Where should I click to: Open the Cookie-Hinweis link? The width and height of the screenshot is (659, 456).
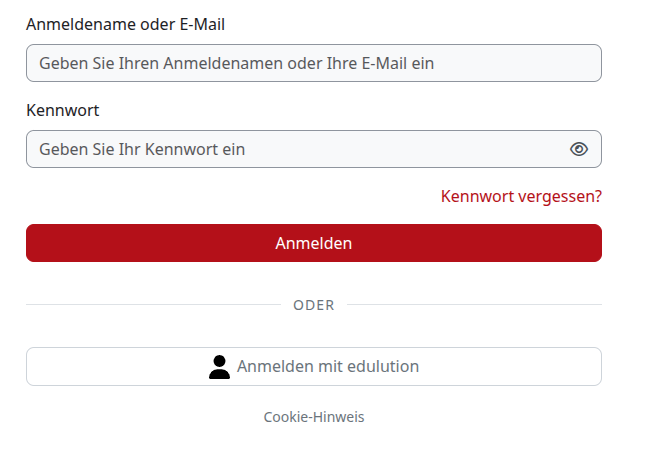[x=314, y=417]
